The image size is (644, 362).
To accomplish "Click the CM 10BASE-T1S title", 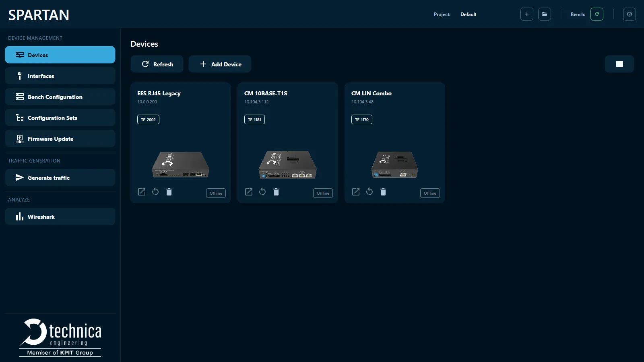I will click(x=266, y=93).
